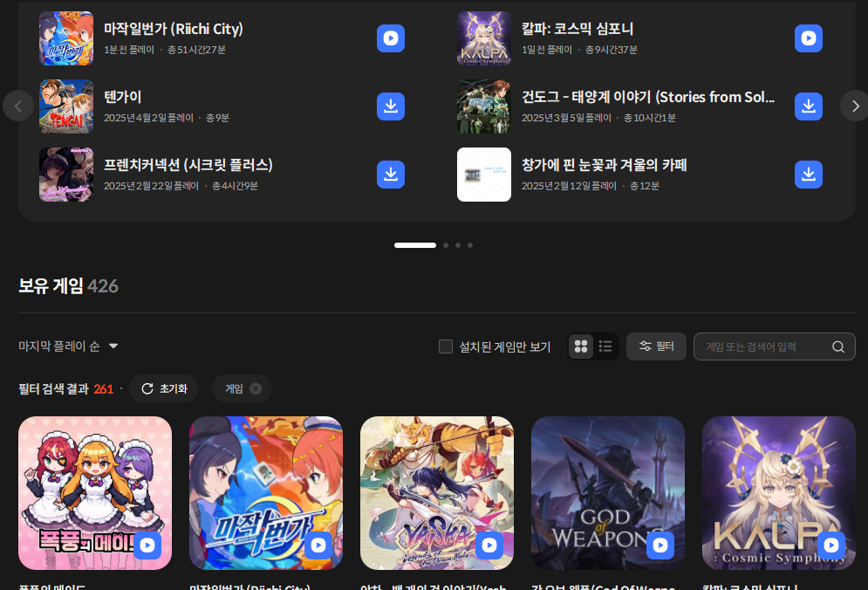Focus the 게임 또는 검색어 입력 search box
Image resolution: width=868 pixels, height=590 pixels.
click(x=775, y=346)
